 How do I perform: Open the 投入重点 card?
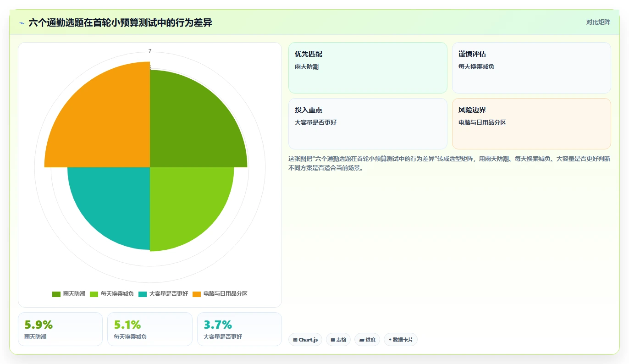coord(368,124)
